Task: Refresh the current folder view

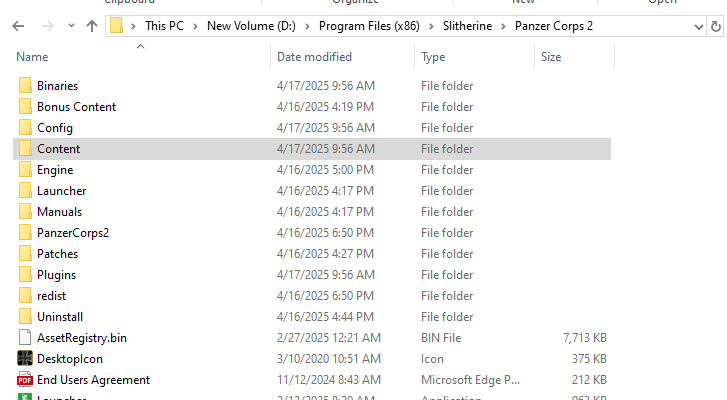Action: pyautogui.click(x=716, y=26)
